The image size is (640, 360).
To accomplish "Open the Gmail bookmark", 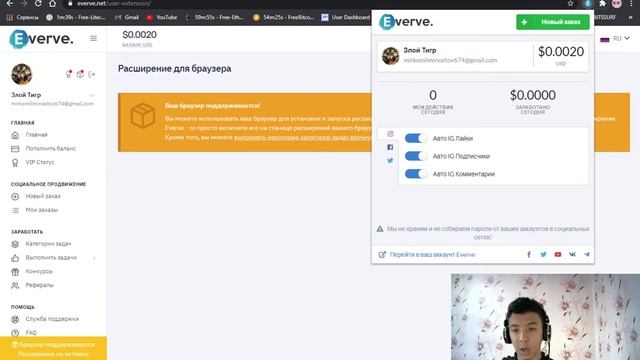I will [127, 18].
